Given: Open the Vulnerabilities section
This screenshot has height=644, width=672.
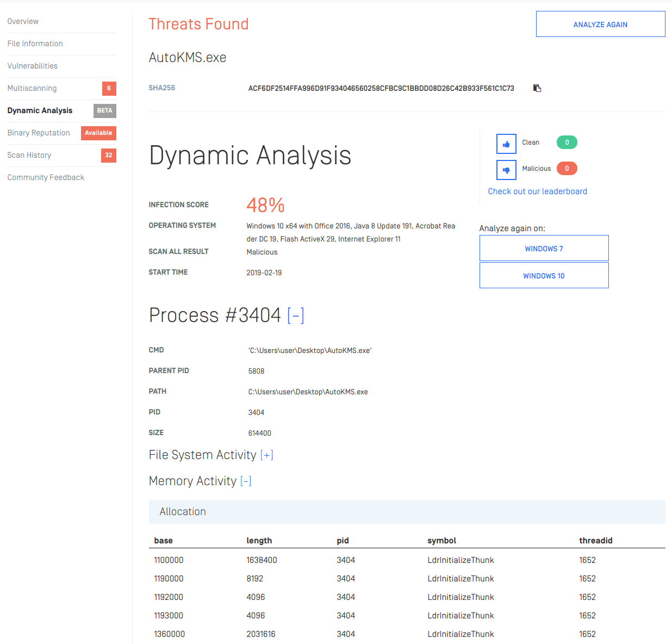Looking at the screenshot, I should coord(32,66).
